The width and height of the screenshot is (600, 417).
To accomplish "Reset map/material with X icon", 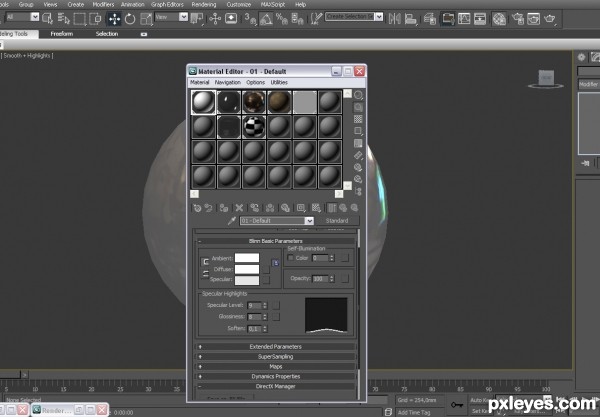I will click(239, 208).
